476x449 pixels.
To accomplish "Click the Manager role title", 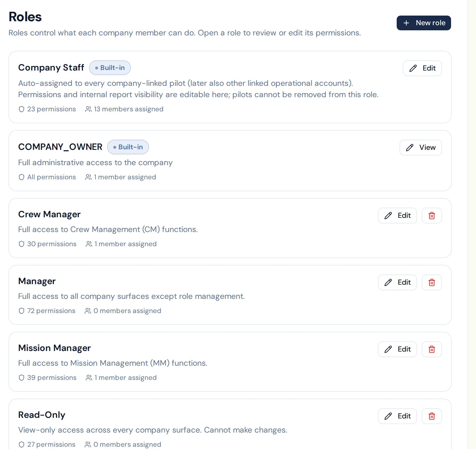I will click(x=37, y=281).
